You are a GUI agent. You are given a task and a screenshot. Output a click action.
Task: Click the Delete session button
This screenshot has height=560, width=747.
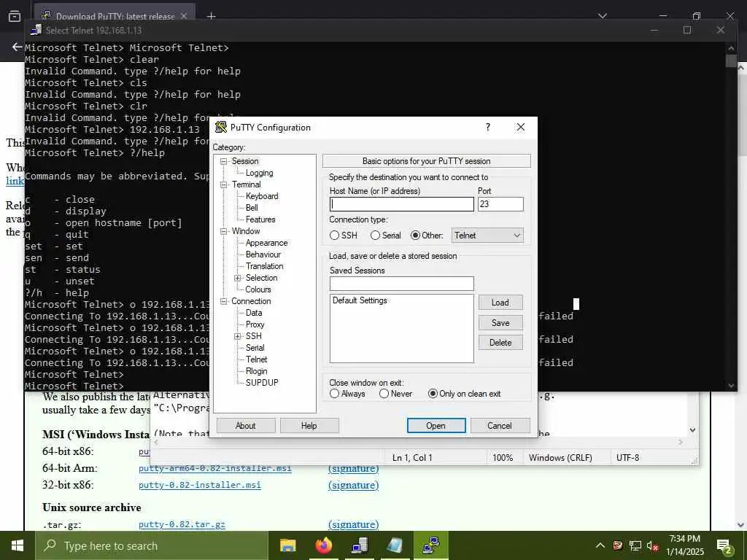[500, 343]
